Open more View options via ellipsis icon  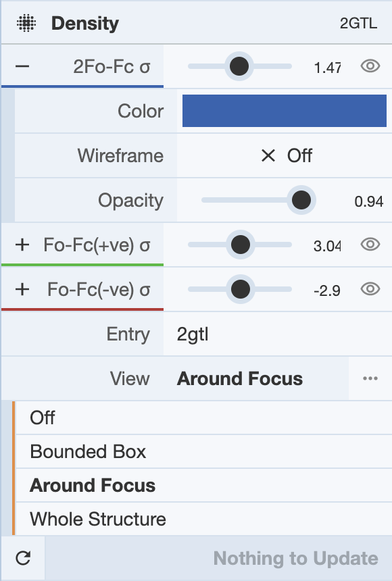pos(370,378)
